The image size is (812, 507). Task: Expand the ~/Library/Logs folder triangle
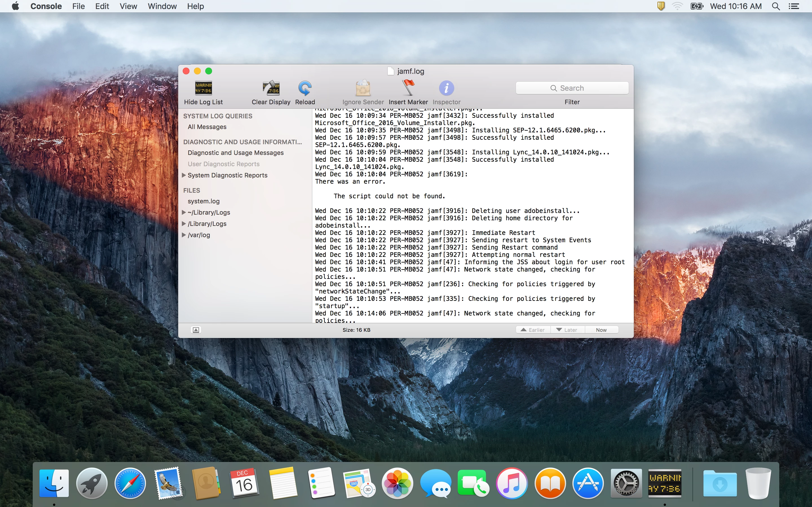point(184,212)
